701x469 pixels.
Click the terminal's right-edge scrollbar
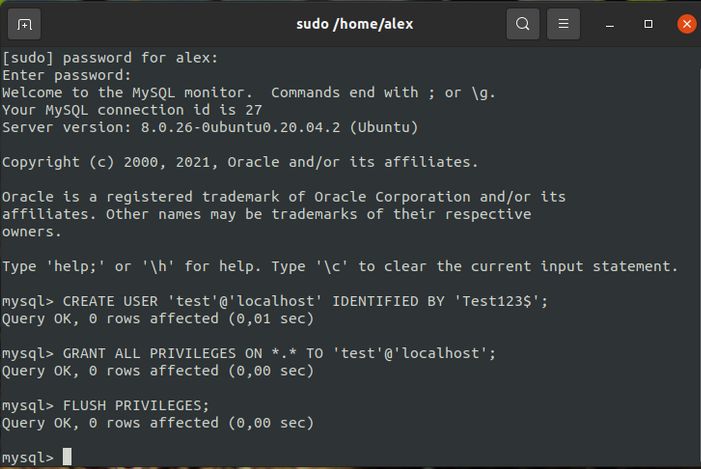(x=698, y=258)
